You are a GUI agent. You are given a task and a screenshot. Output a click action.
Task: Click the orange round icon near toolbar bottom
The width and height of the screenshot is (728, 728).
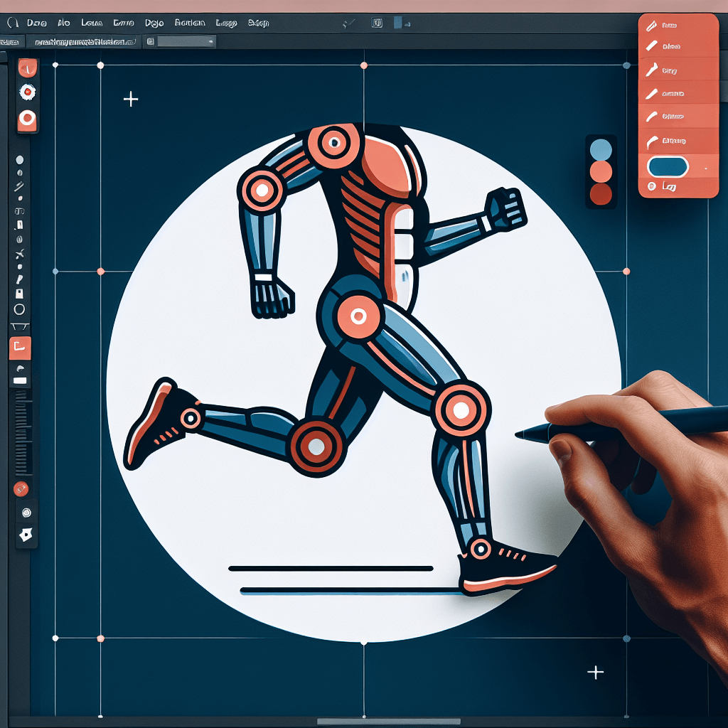tap(21, 488)
